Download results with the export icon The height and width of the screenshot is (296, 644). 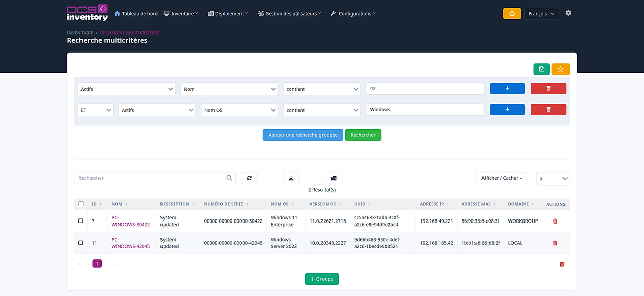coord(291,178)
